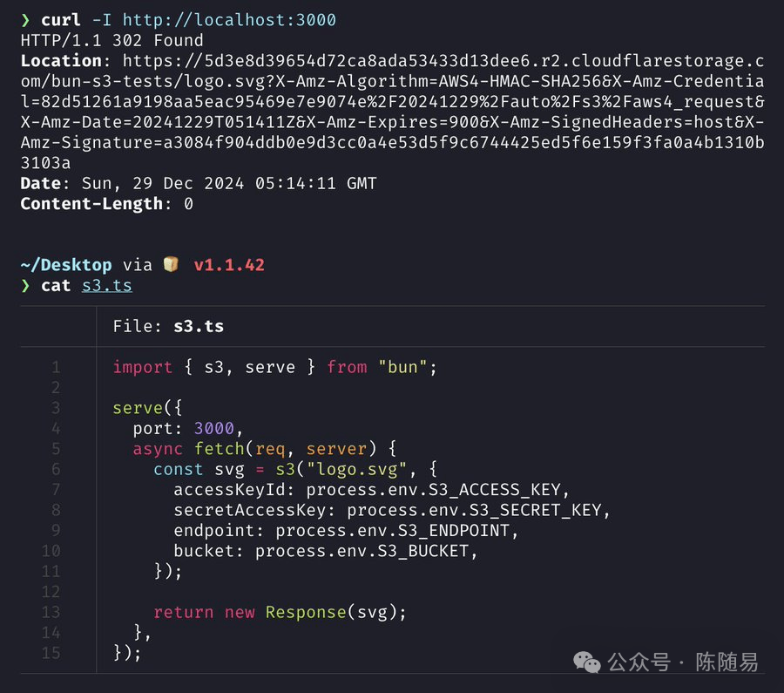
Task: Click the '-I' flag in curl command
Action: [102, 20]
